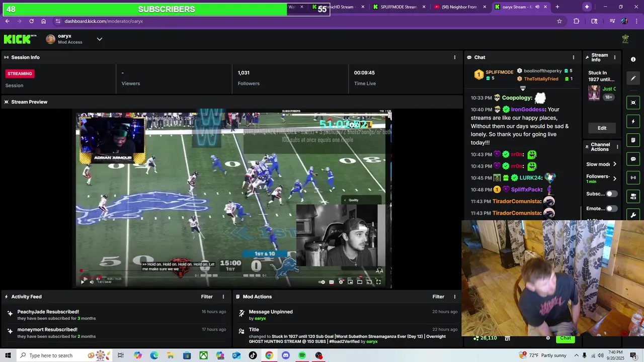Image resolution: width=644 pixels, height=362 pixels.
Task: Bookmark this page with star icon
Action: tap(559, 21)
